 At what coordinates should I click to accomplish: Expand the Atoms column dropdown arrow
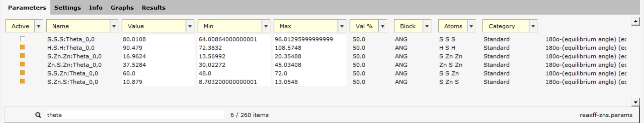click(471, 26)
